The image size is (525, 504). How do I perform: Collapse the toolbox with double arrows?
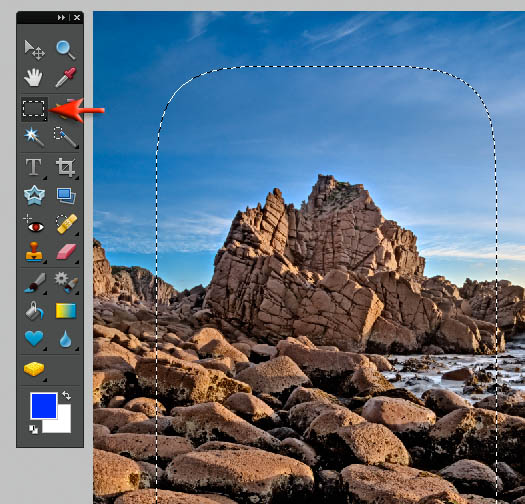(x=61, y=17)
